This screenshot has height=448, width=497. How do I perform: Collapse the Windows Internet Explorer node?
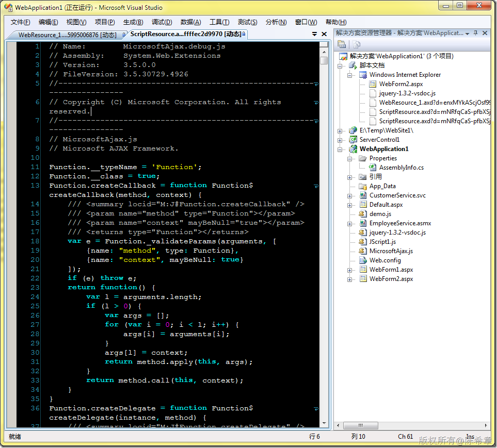[x=349, y=75]
